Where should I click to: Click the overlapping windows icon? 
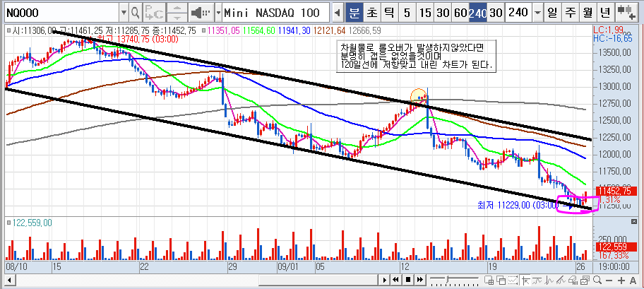(501, 281)
